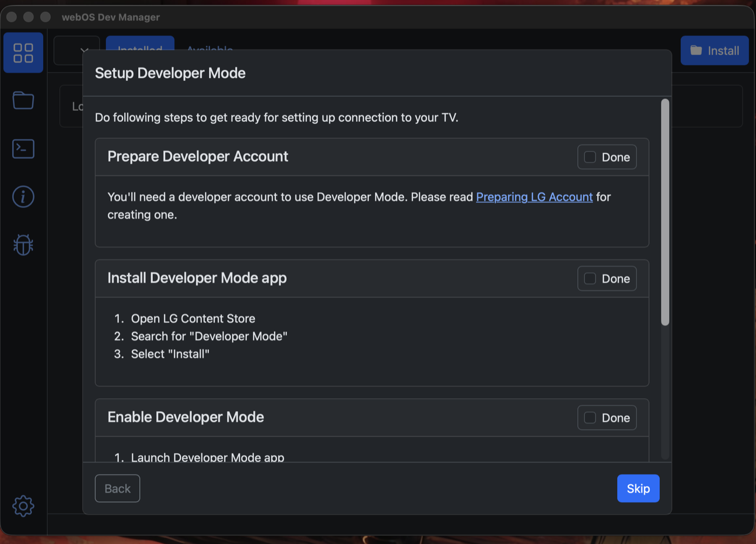Click the Back button

click(118, 488)
